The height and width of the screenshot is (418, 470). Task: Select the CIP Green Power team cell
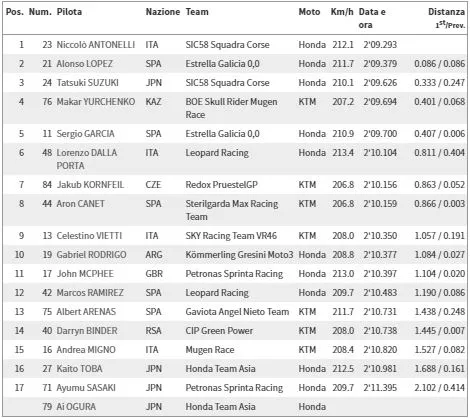[219, 330]
